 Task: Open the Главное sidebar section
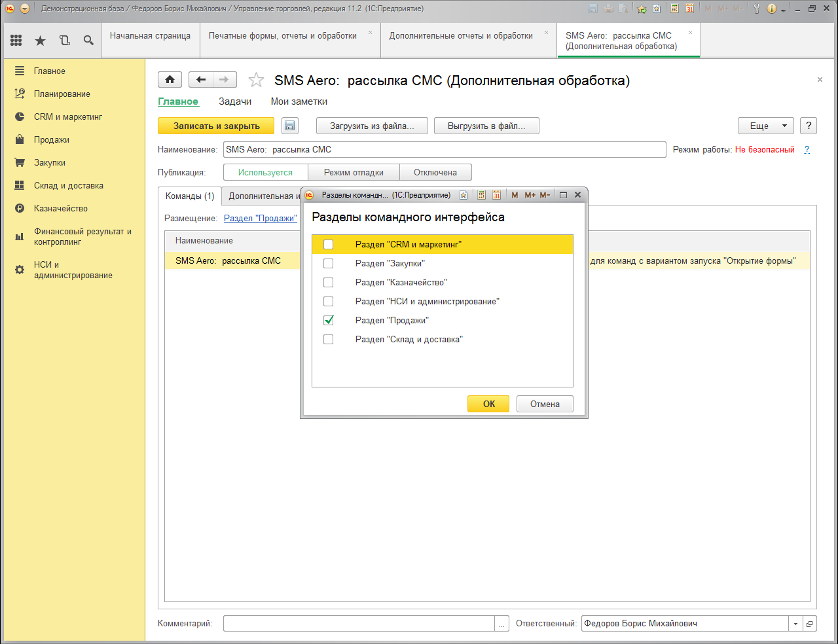[x=50, y=71]
